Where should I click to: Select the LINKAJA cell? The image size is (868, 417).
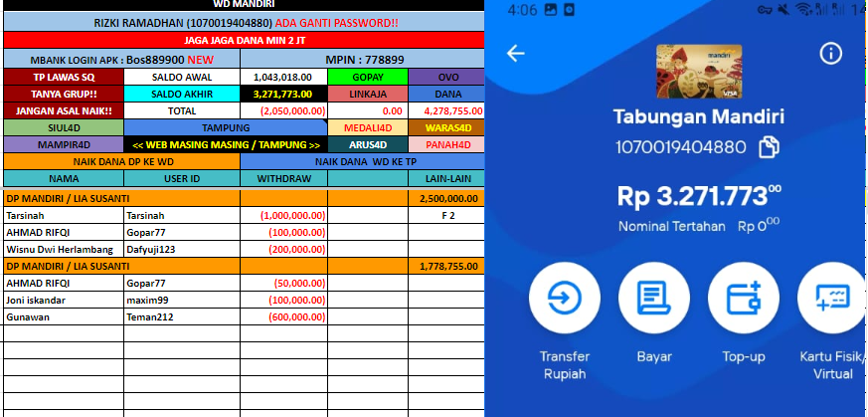(x=368, y=95)
